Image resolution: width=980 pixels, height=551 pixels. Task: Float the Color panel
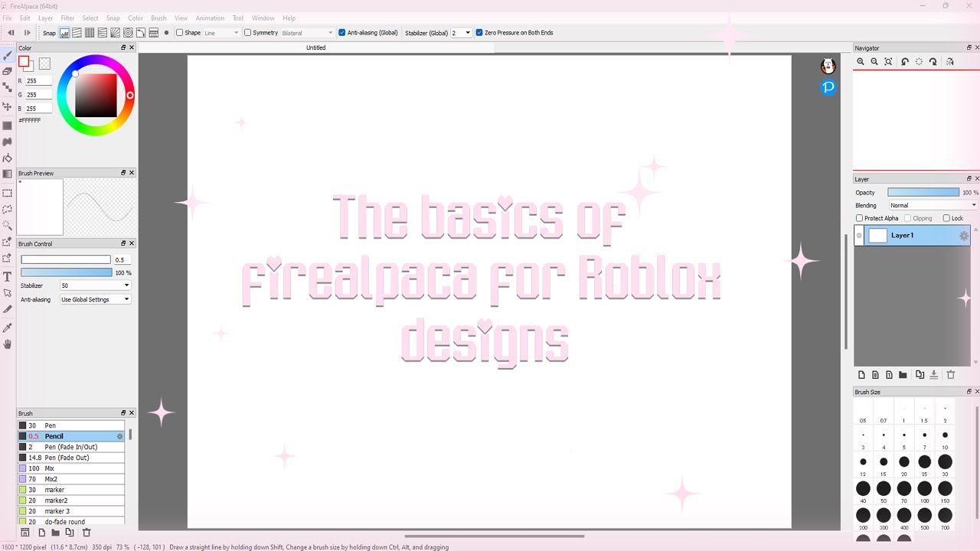click(x=123, y=47)
